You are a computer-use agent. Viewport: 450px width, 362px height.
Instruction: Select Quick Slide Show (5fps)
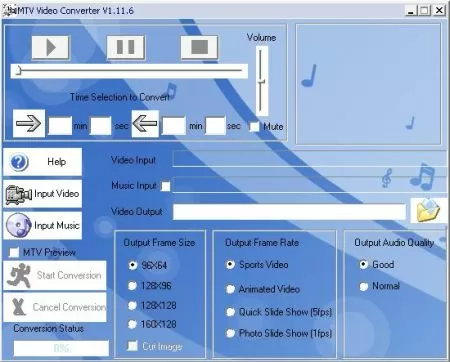[230, 312]
